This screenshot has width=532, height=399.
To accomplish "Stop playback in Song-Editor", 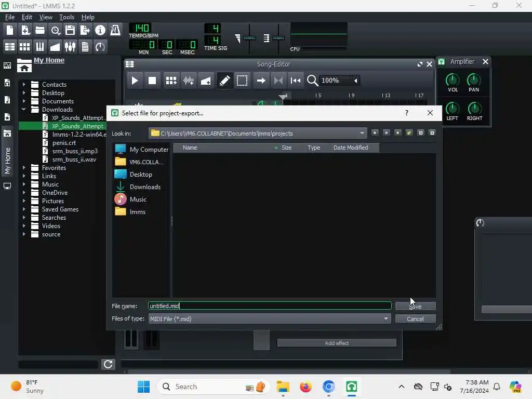I will coord(152,81).
